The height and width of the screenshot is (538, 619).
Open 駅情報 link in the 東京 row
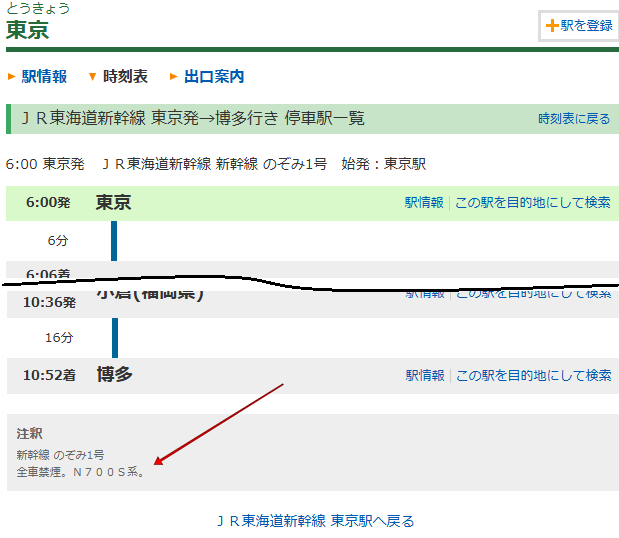[424, 202]
